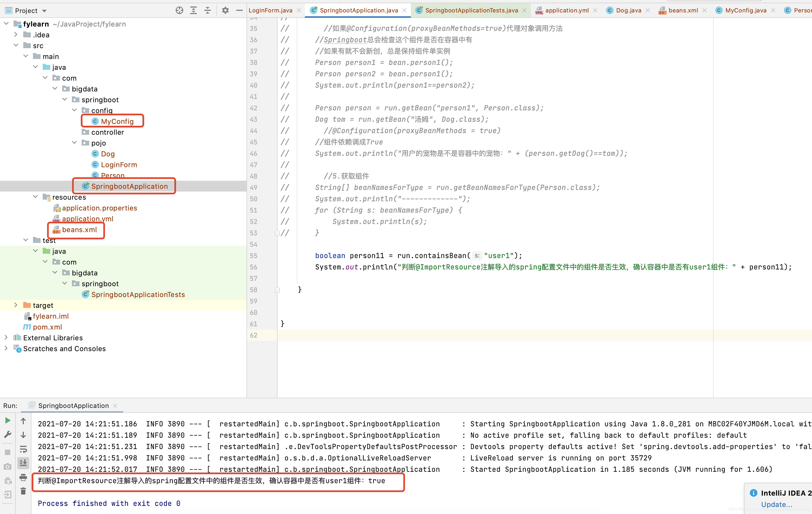Close the LoginForm.java editor tab
This screenshot has width=812, height=514.
pyautogui.click(x=299, y=11)
